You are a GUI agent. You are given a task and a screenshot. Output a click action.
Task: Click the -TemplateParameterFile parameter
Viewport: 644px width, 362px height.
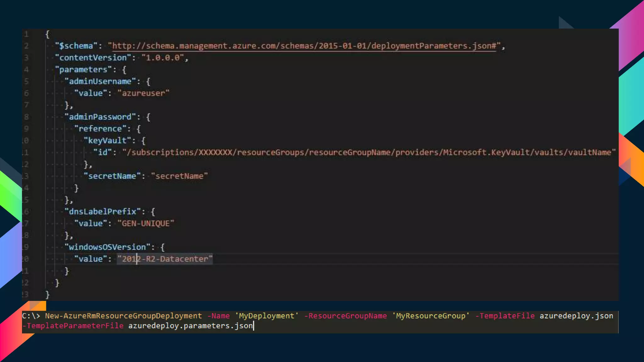[x=73, y=326]
